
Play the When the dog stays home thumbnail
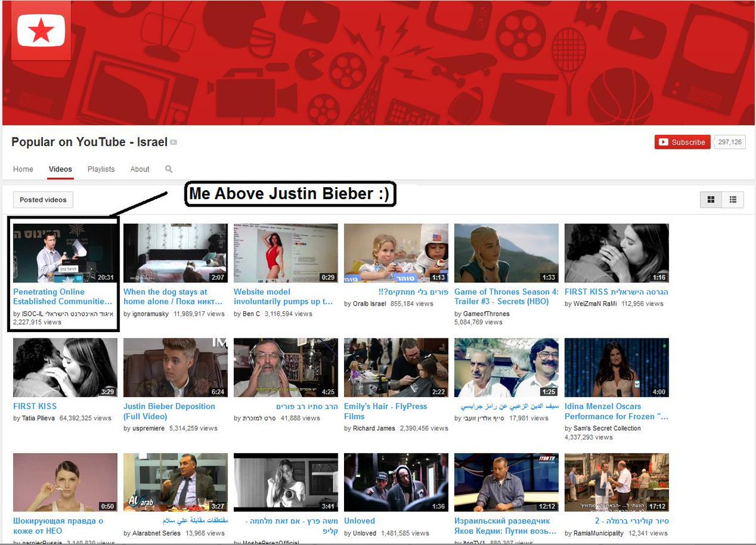click(x=176, y=253)
